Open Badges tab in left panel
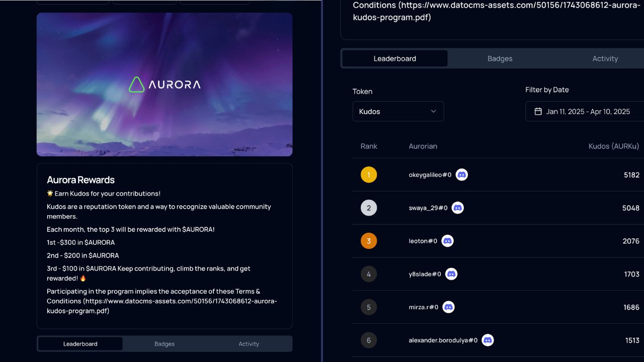The height and width of the screenshot is (362, 644). click(x=165, y=344)
